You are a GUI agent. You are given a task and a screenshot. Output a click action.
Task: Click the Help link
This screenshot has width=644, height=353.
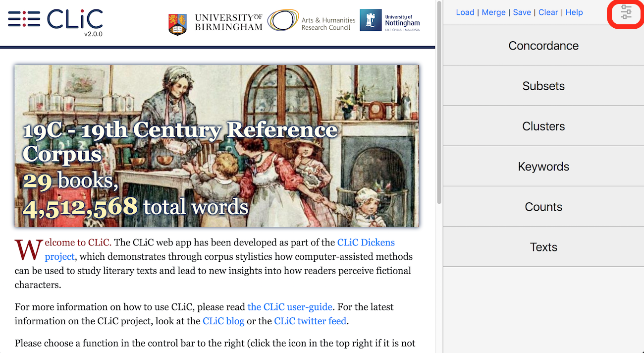tap(574, 12)
